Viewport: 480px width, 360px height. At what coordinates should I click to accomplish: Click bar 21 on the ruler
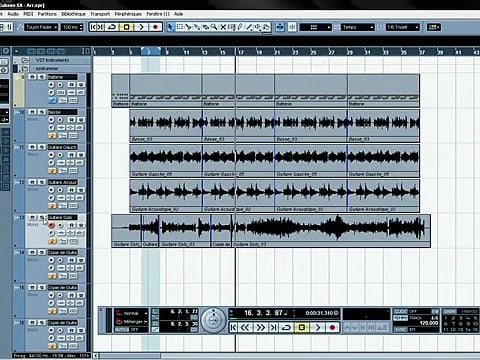coord(277,52)
